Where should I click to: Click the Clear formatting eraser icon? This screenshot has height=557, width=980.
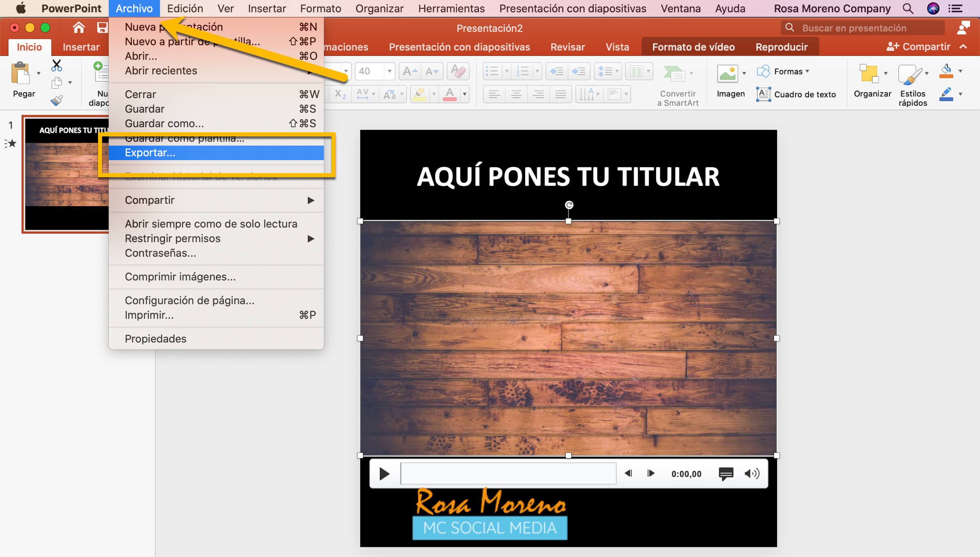click(x=458, y=72)
